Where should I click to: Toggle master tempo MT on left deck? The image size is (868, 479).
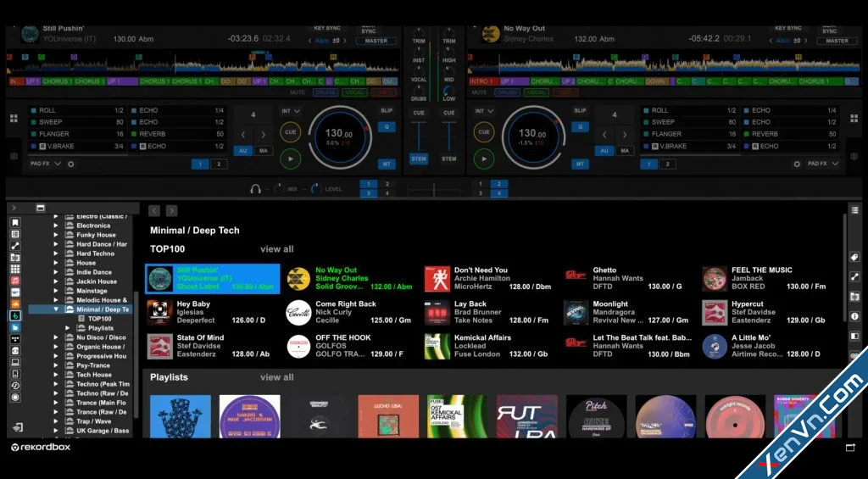pos(387,164)
